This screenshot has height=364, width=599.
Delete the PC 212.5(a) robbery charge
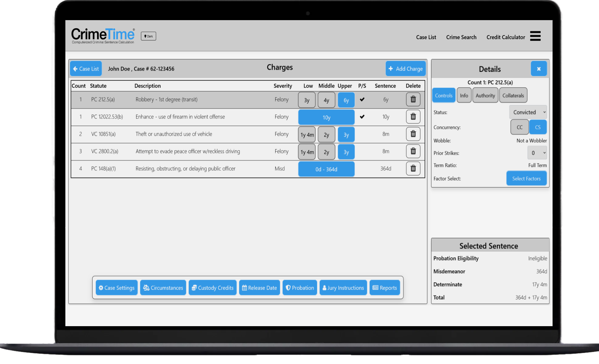point(413,99)
